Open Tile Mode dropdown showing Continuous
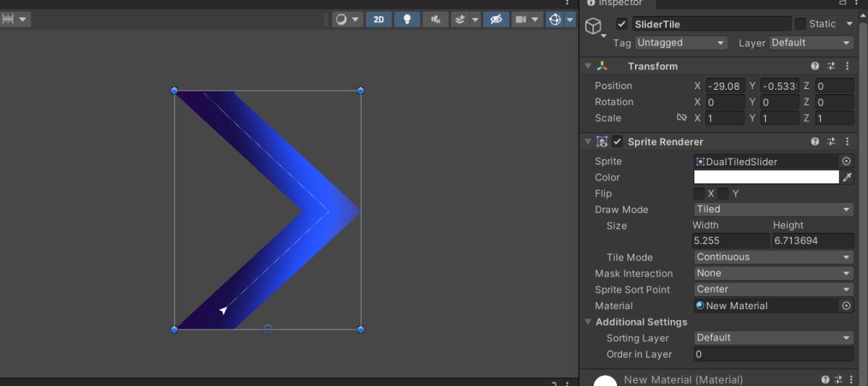868x386 pixels. [x=774, y=257]
